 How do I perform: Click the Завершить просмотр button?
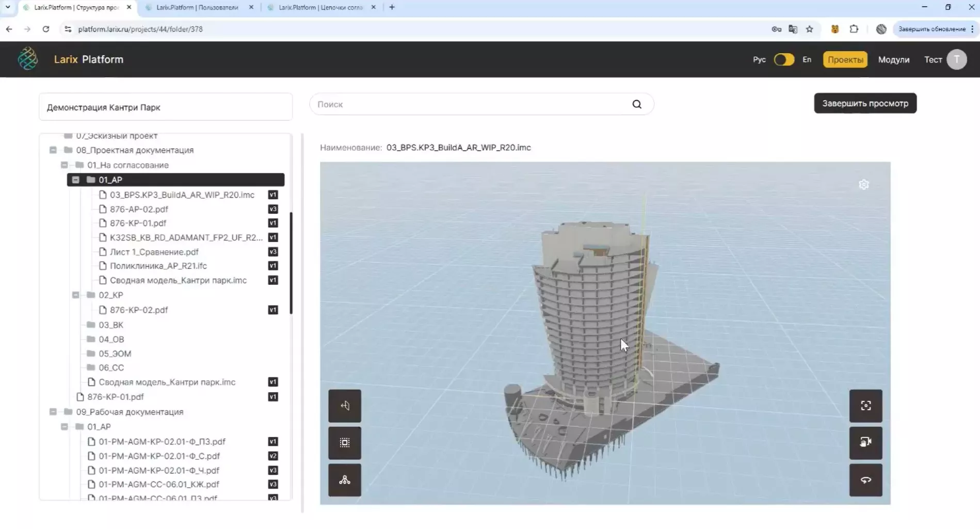(865, 103)
